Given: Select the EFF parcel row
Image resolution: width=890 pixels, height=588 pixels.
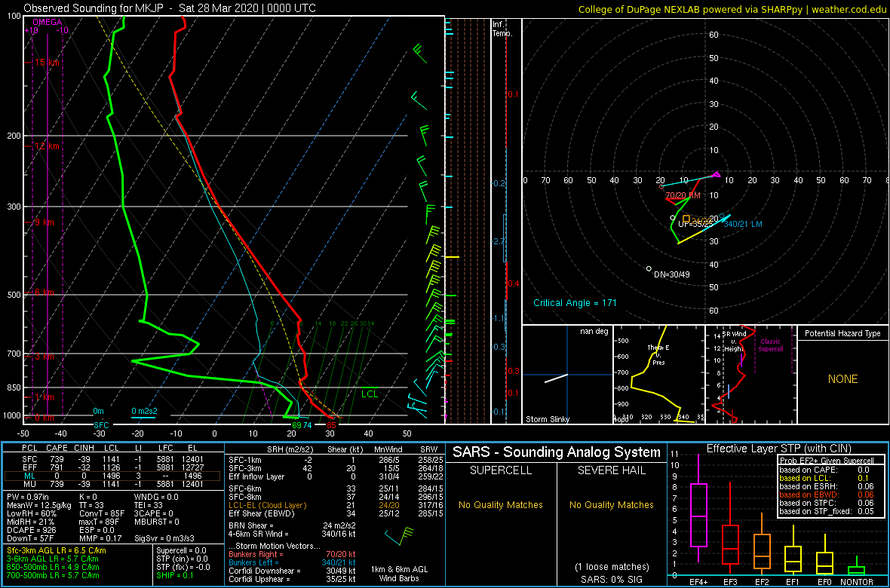Looking at the screenshot, I should pyautogui.click(x=113, y=467).
